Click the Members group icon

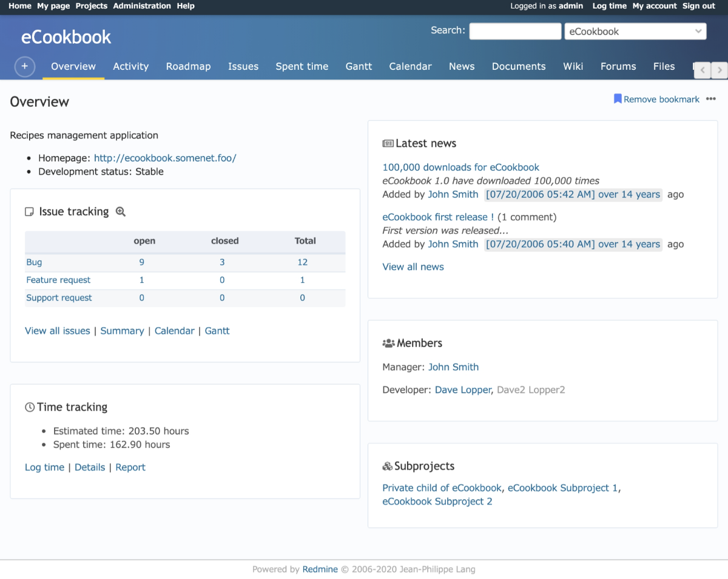click(388, 343)
